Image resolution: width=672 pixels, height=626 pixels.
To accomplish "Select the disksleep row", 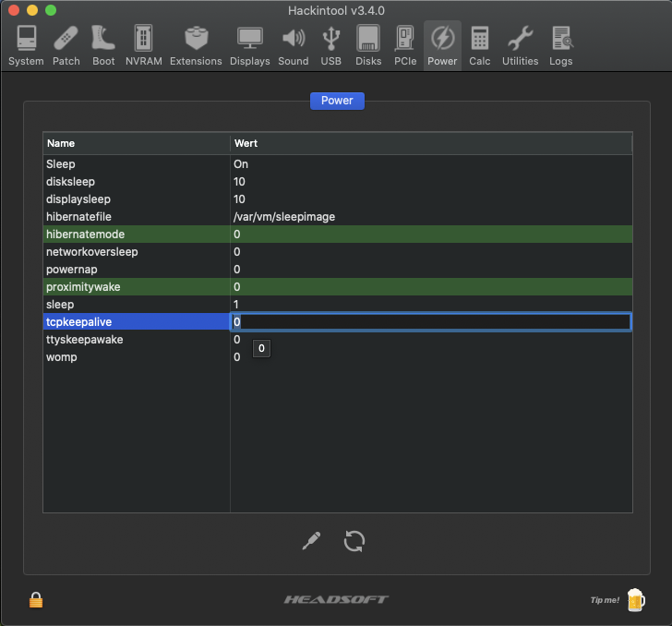I will pyautogui.click(x=338, y=182).
